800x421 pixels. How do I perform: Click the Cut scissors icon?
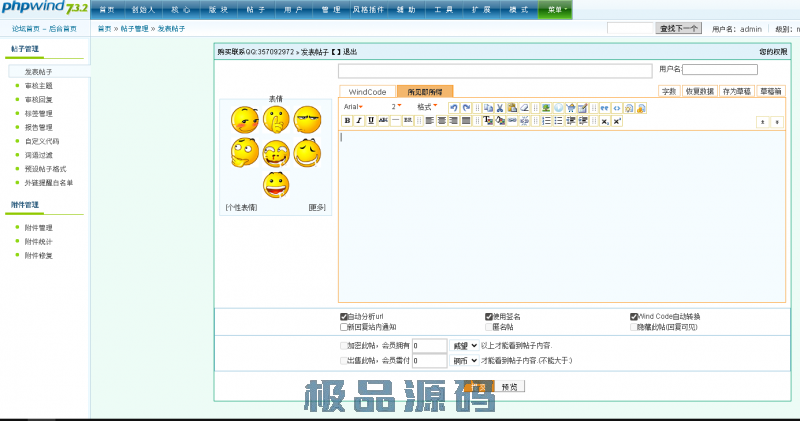(x=498, y=106)
